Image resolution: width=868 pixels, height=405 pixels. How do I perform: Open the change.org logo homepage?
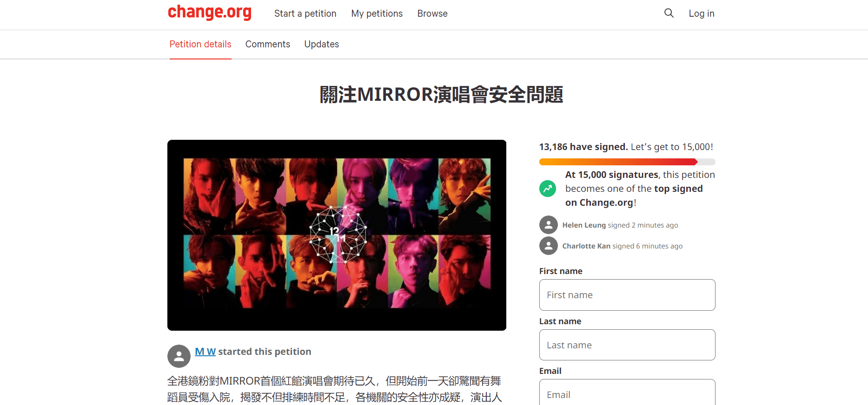(x=210, y=13)
